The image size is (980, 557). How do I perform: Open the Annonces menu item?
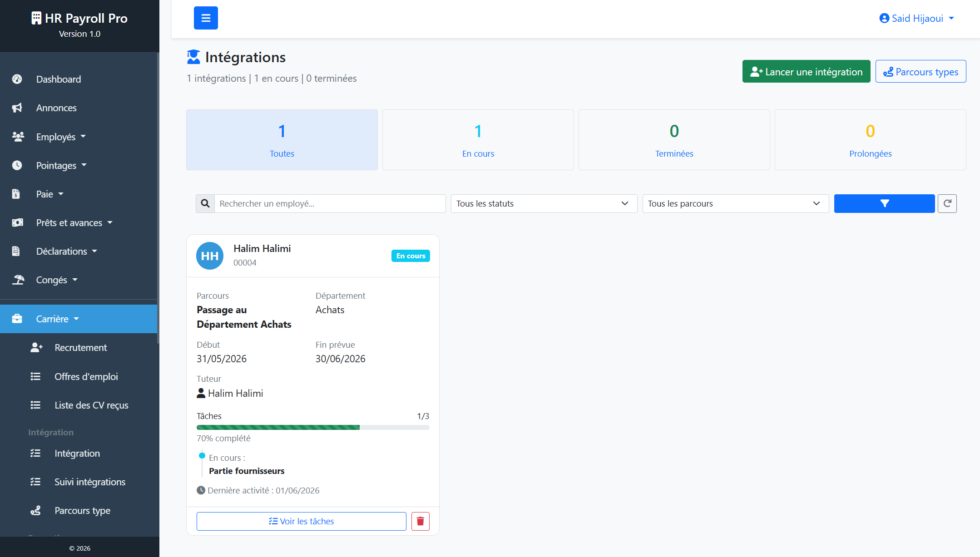(79, 108)
